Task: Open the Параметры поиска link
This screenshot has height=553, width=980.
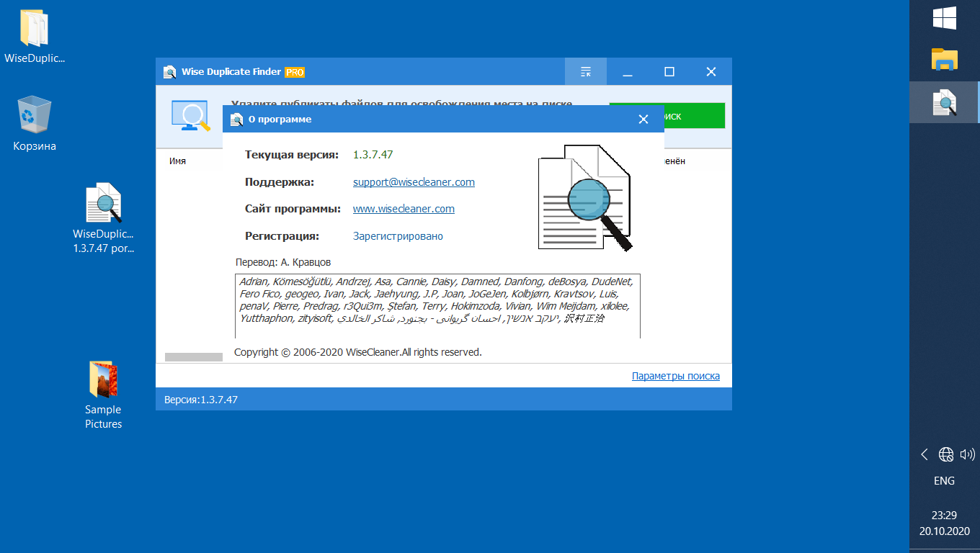Action: [x=676, y=376]
